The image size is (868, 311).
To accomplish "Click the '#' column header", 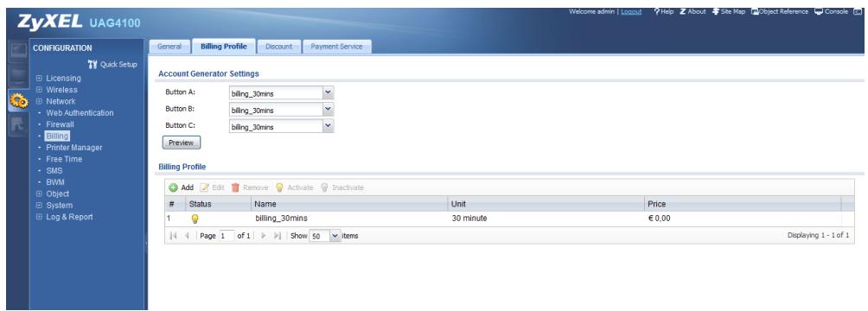I will point(175,204).
